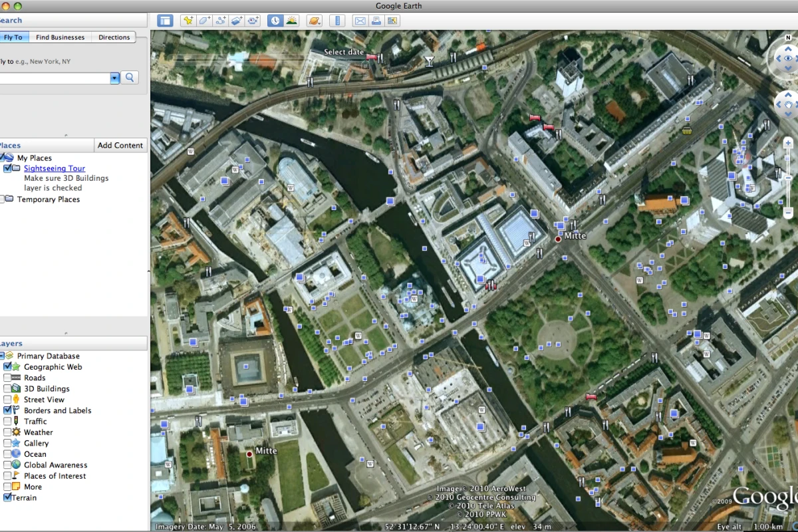The width and height of the screenshot is (798, 532).
Task: Toggle historical imagery clock icon
Action: coord(275,21)
